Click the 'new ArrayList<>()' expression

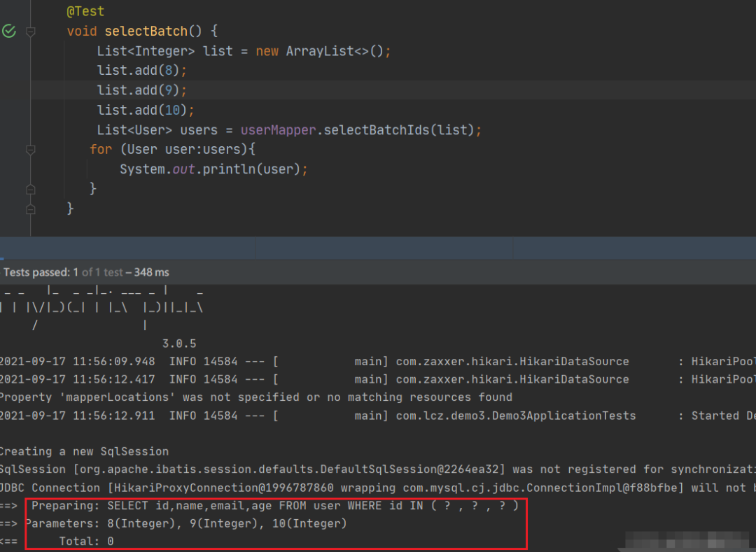pos(320,51)
